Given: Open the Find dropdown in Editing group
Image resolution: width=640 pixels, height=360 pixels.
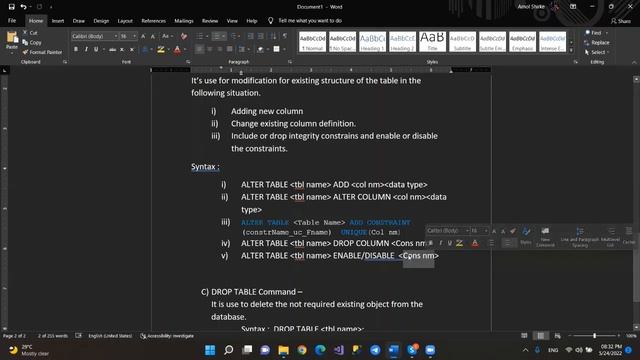Looking at the screenshot, I should click(607, 33).
